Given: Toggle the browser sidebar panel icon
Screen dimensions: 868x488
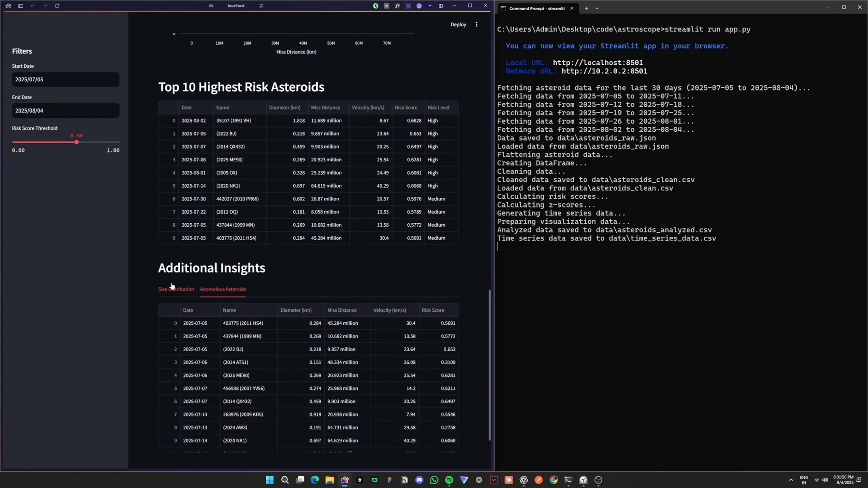Looking at the screenshot, I should (x=20, y=6).
